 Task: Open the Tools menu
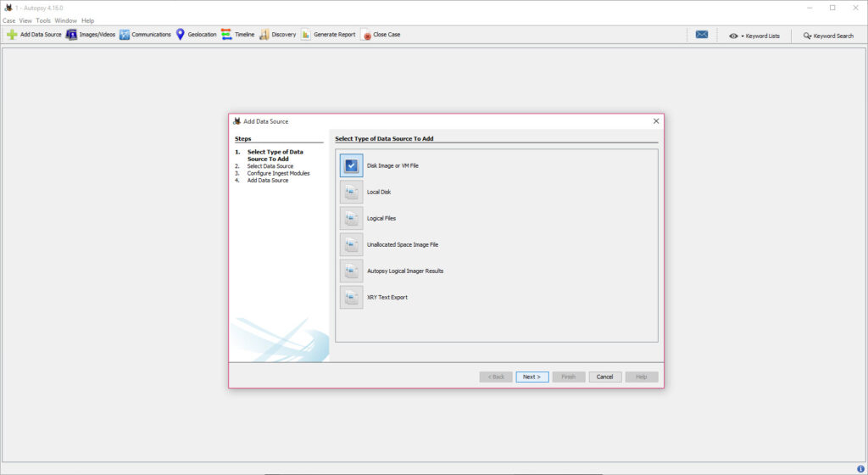pyautogui.click(x=43, y=20)
